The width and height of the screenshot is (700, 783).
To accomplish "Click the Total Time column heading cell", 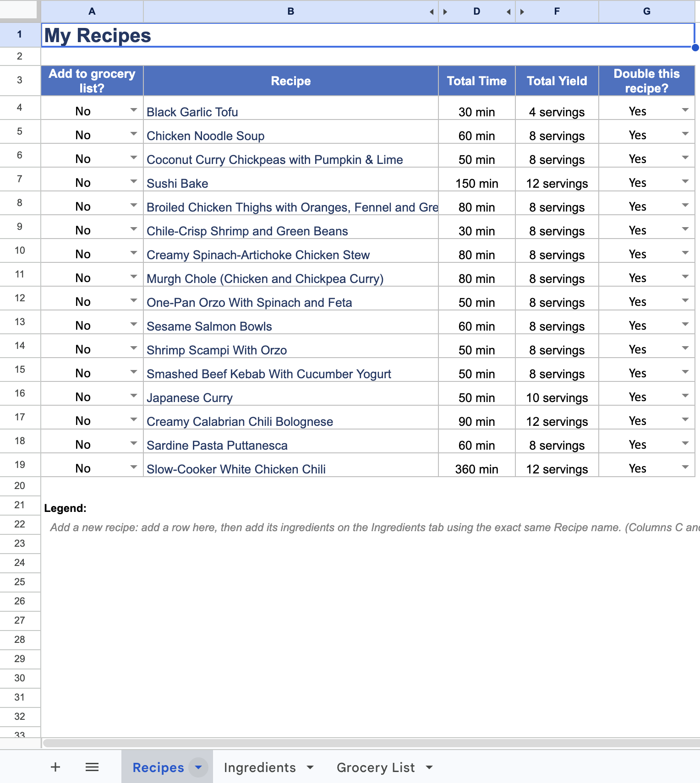I will [477, 81].
